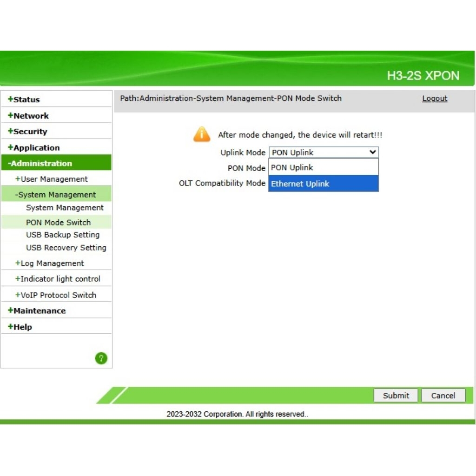The image size is (476, 476).
Task: Open the System Management page item
Action: 65,208
